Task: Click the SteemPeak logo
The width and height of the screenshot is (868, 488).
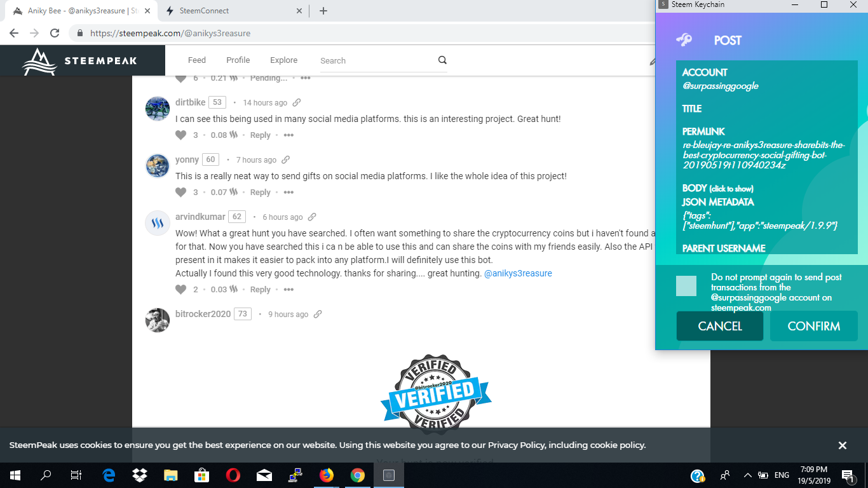Action: point(80,62)
